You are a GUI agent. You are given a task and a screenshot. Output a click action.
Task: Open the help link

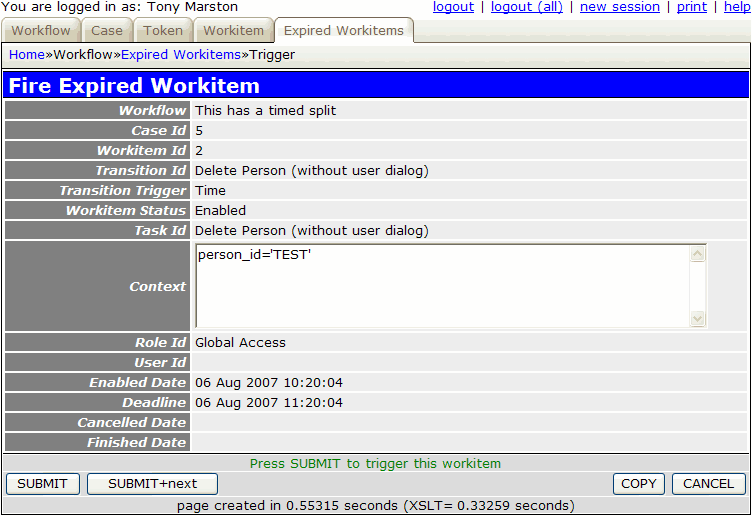pos(737,7)
